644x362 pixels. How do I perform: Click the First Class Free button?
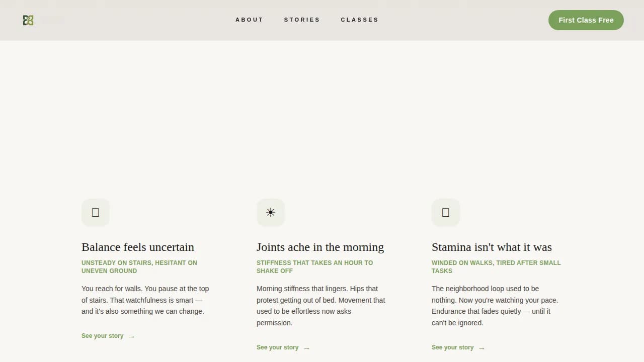point(586,20)
